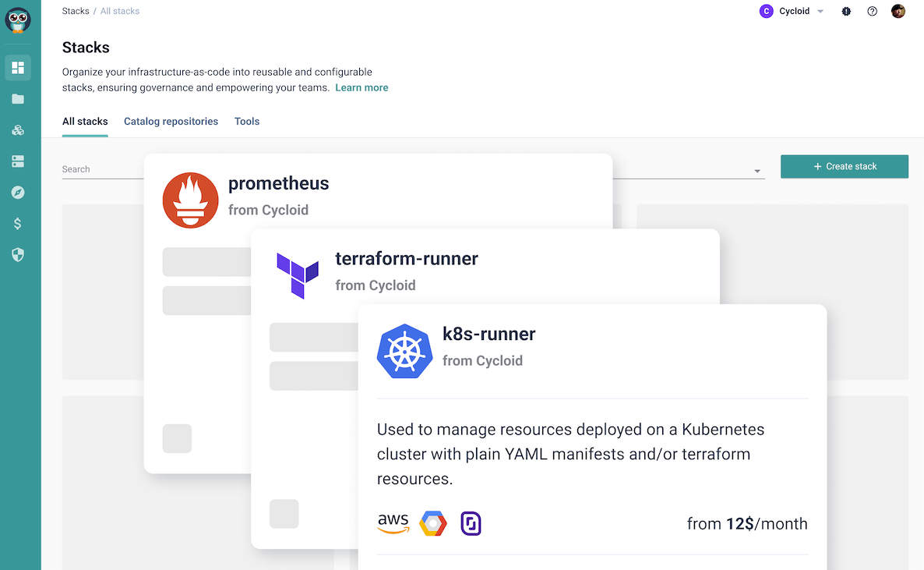Click from Cycloid under terraform-runner
The width and height of the screenshot is (924, 570).
coord(376,285)
